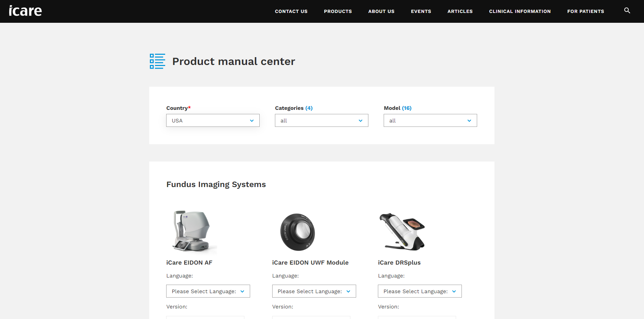
Task: Select language for iCare DRSplus
Action: point(420,291)
